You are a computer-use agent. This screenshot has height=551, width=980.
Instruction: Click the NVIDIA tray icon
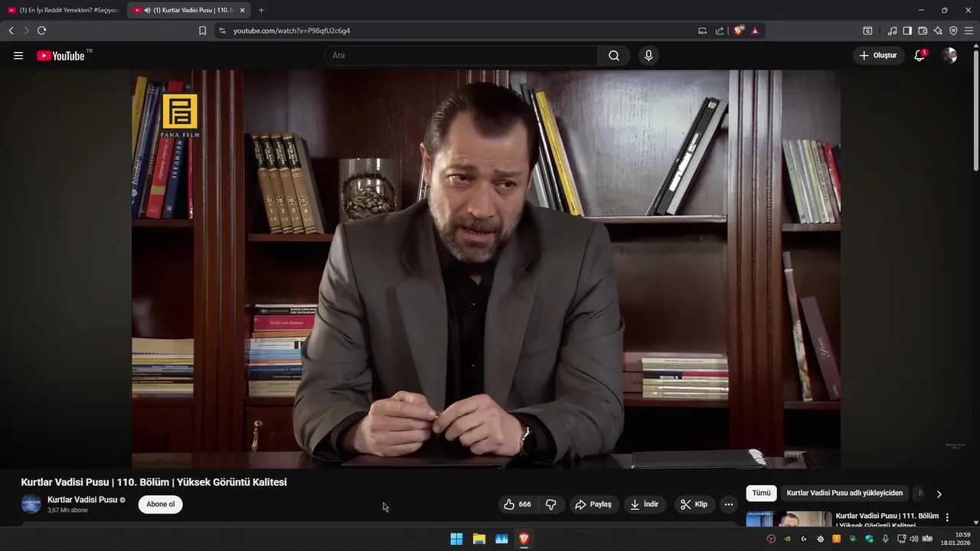(x=787, y=539)
